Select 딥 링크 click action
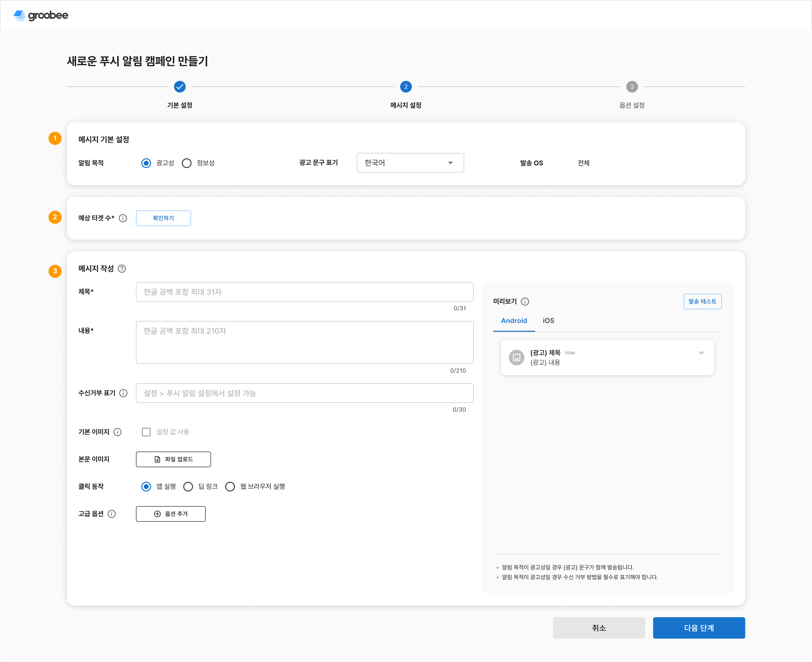 [188, 487]
